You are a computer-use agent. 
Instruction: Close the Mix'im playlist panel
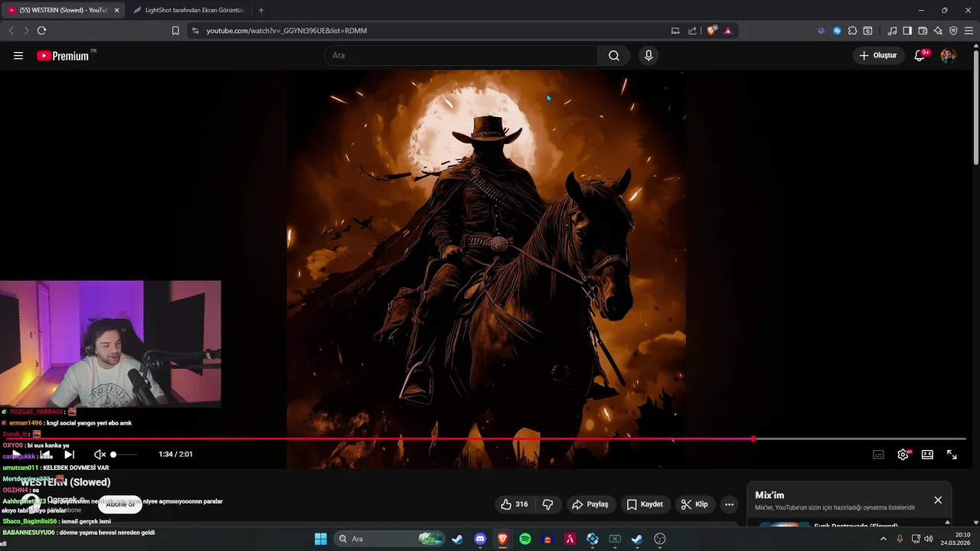point(938,500)
